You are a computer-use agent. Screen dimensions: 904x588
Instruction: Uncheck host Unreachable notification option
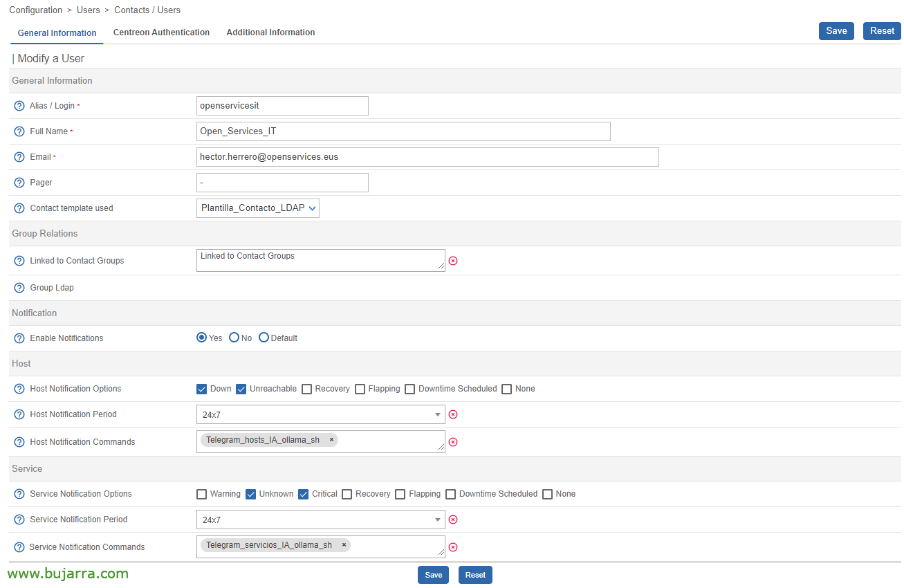[x=241, y=389]
